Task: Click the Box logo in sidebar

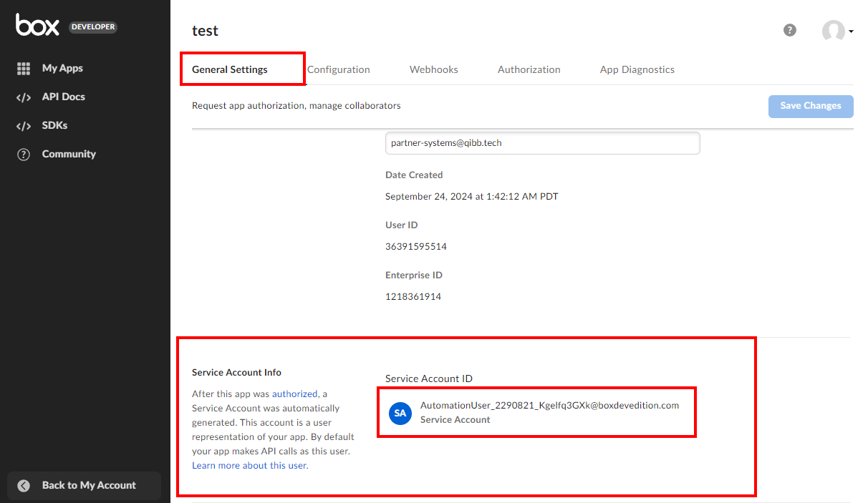Action: (37, 26)
